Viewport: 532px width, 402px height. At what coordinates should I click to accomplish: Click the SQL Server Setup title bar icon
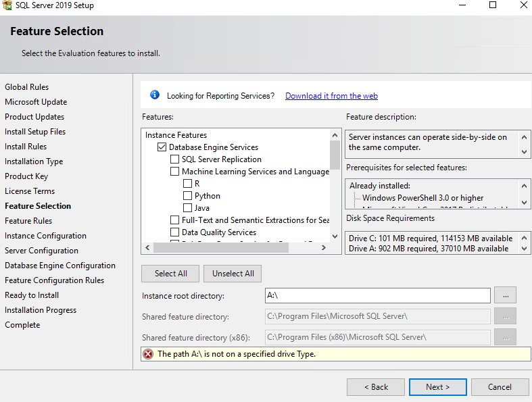click(7, 5)
